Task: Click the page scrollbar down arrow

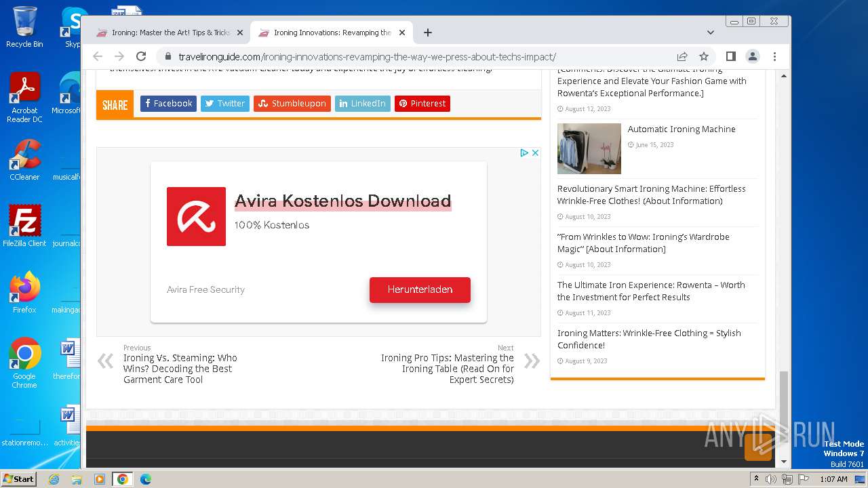Action: click(x=784, y=462)
